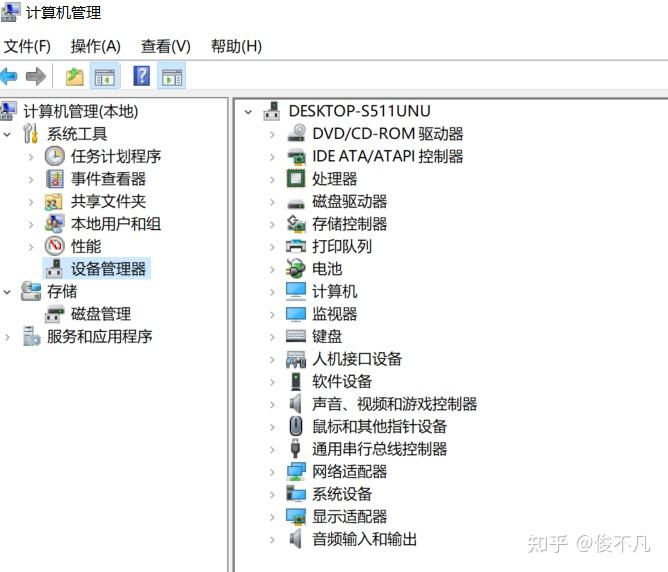Click the Up one level folder icon

pos(75,77)
